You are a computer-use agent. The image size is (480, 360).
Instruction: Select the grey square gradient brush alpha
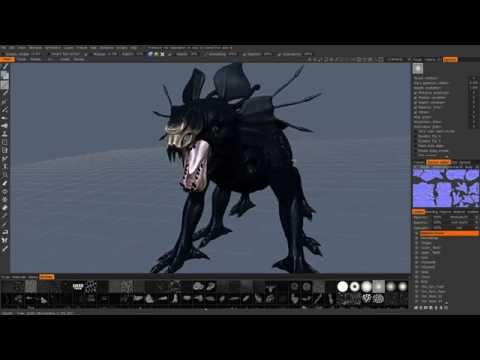coord(378,286)
